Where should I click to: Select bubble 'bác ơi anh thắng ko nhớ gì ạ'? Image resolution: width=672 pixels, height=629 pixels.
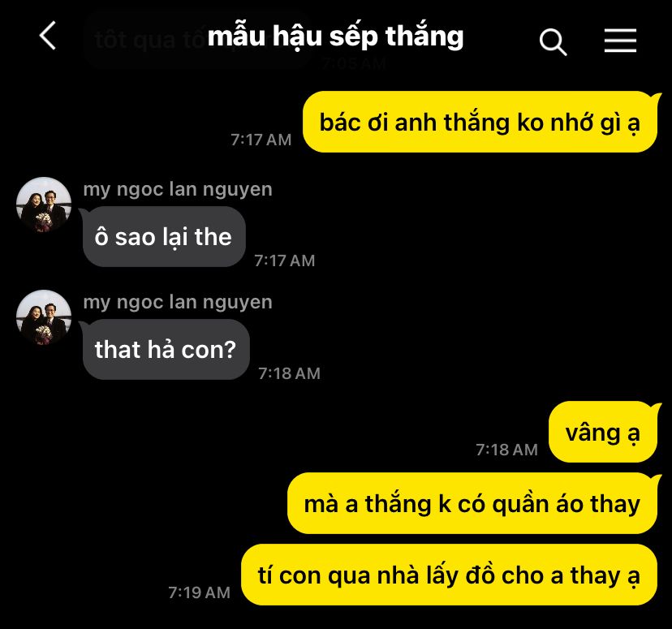pos(480,122)
